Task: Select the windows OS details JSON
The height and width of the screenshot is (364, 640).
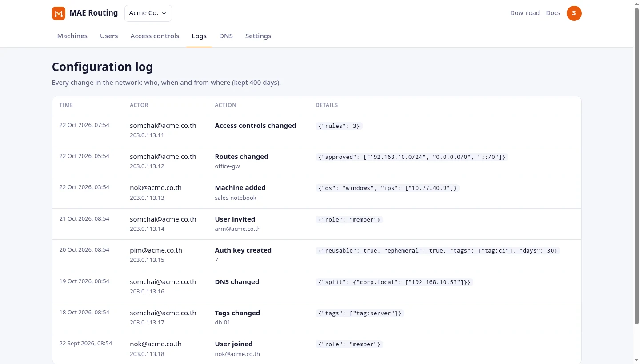Action: 388,188
